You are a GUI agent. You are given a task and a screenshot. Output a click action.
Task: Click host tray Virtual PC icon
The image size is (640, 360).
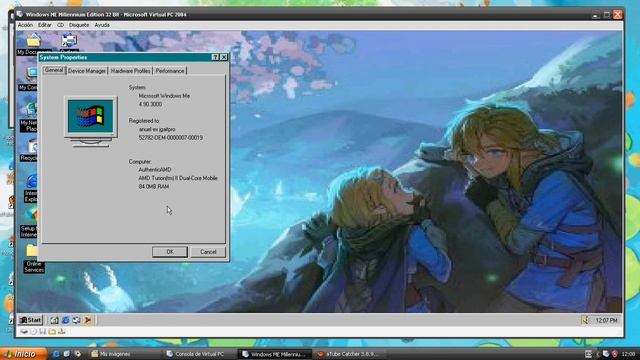point(606,354)
